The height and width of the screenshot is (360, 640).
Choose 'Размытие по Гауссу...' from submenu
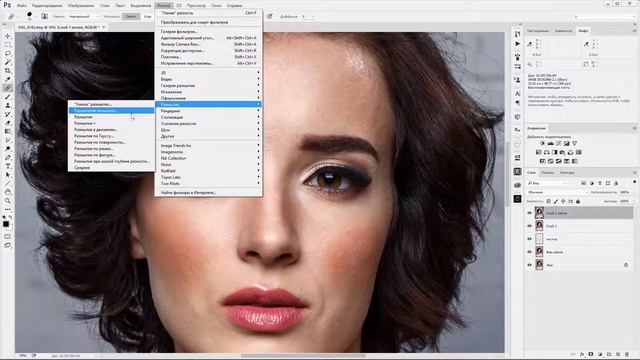[94, 136]
